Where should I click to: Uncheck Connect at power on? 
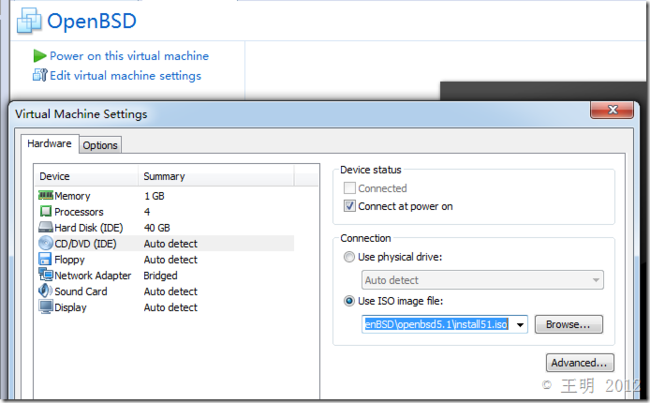[x=349, y=206]
